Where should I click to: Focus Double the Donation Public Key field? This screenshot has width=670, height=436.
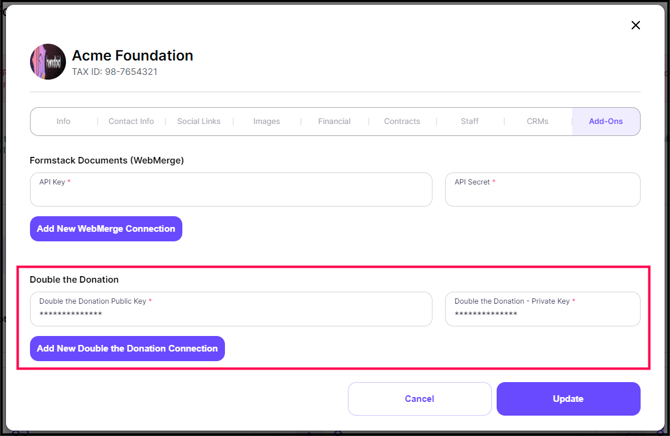pos(231,311)
